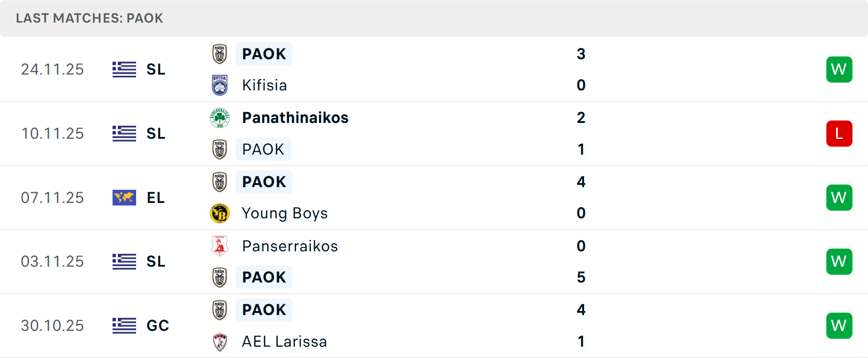Click the W badge for AEL Larissa match

[x=839, y=325]
